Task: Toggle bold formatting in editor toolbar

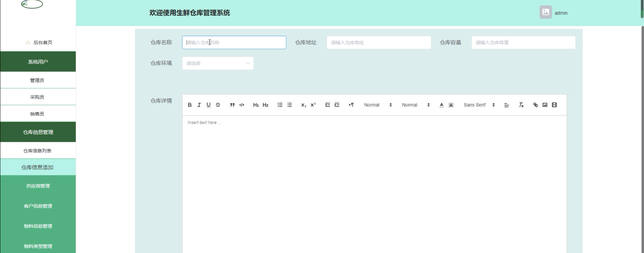Action: (190, 105)
